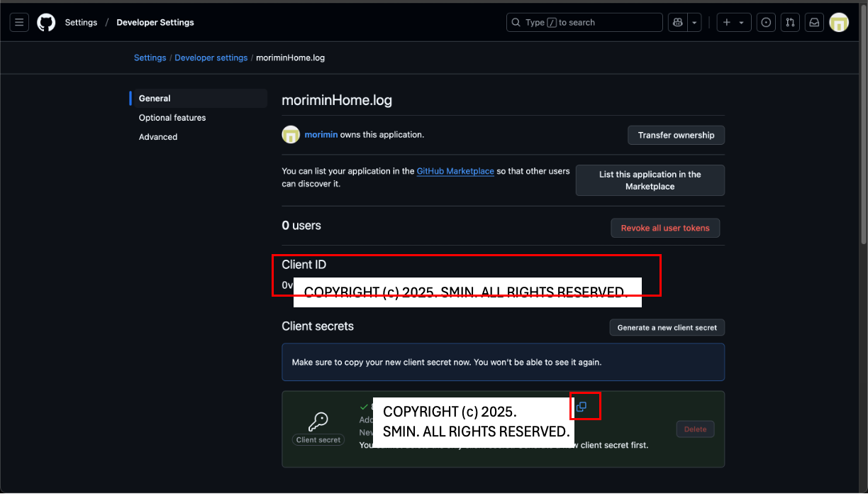Image resolution: width=868 pixels, height=494 pixels.
Task: Open the Copilot icon in header
Action: pyautogui.click(x=677, y=23)
